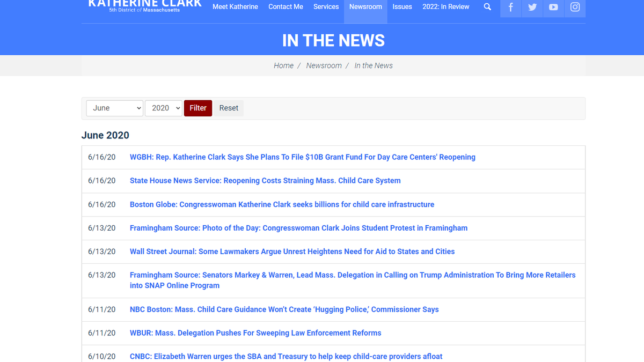This screenshot has width=644, height=362.
Task: Visit the Facebook page icon
Action: point(510,8)
